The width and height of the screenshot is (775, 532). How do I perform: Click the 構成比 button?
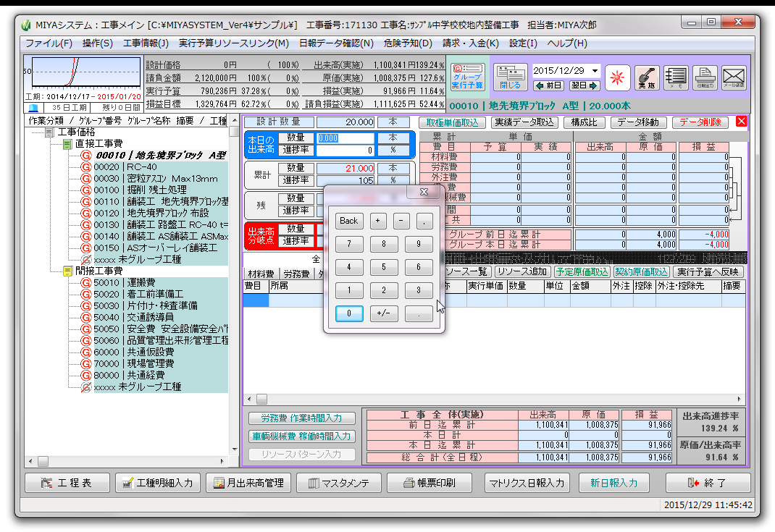[585, 122]
